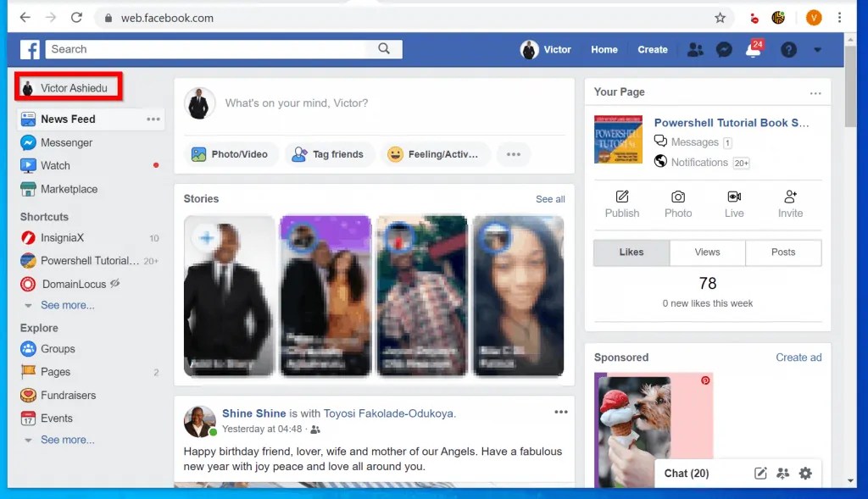Open the account settings dropdown arrow

coord(816,49)
